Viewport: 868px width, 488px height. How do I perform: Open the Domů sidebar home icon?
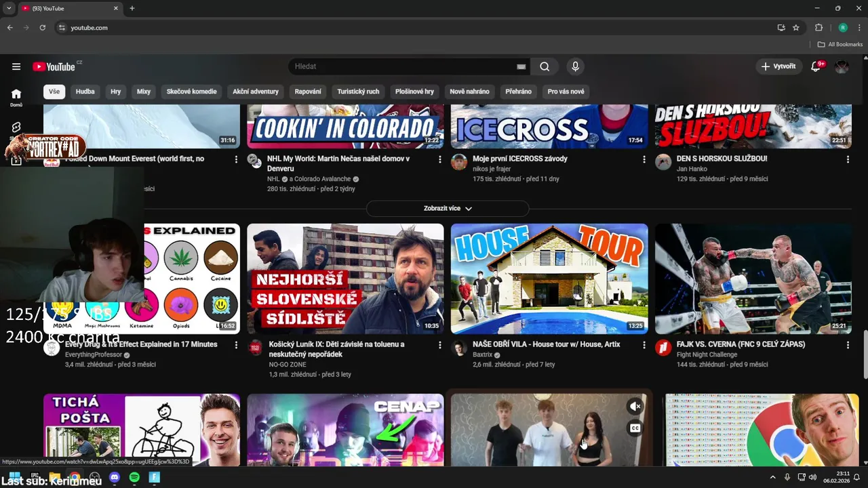[x=16, y=98]
